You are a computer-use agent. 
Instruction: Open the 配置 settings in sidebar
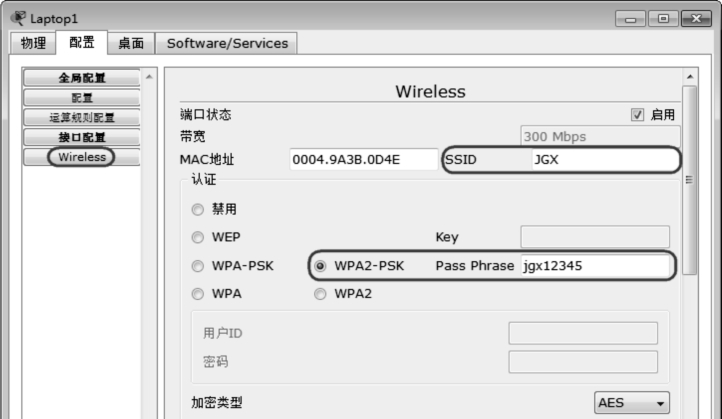tap(82, 98)
